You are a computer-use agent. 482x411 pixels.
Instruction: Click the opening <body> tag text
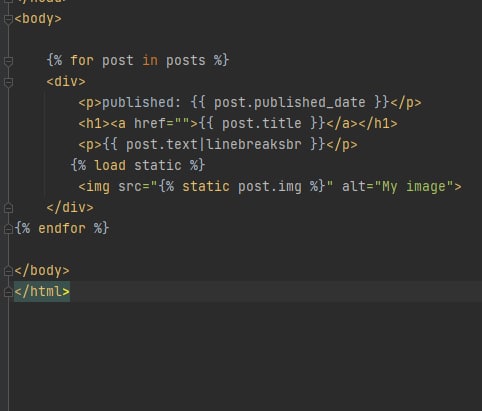tap(38, 19)
